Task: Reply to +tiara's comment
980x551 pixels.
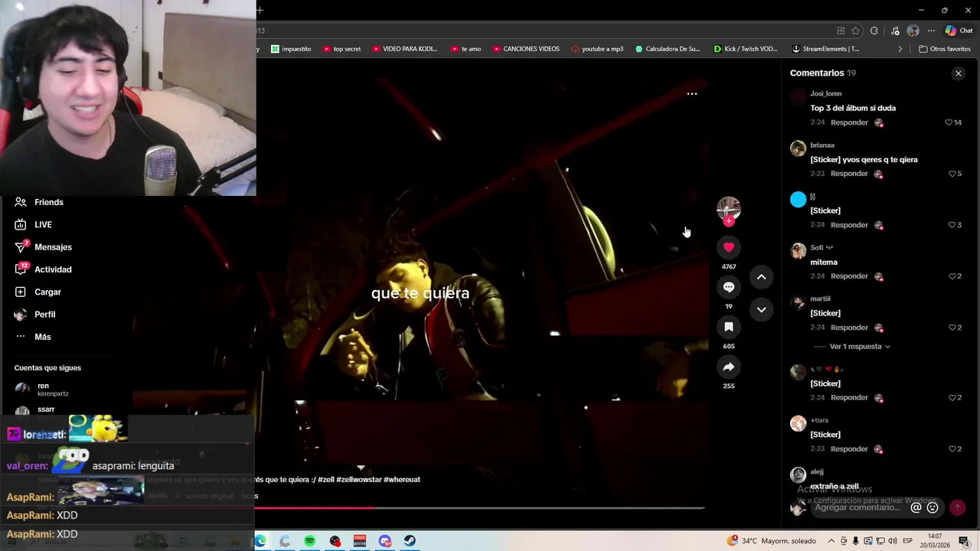Action: [x=849, y=449]
